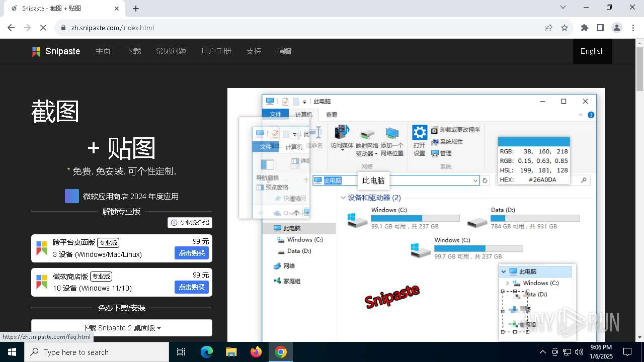Bookmark this page with the star icon
The image size is (644, 362).
click(x=565, y=28)
